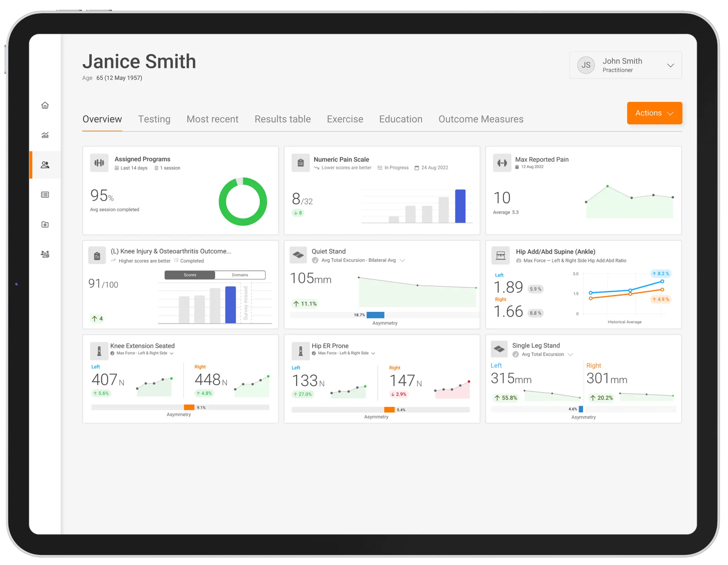Switch to the Testing tab
The width and height of the screenshot is (728, 565).
(154, 119)
